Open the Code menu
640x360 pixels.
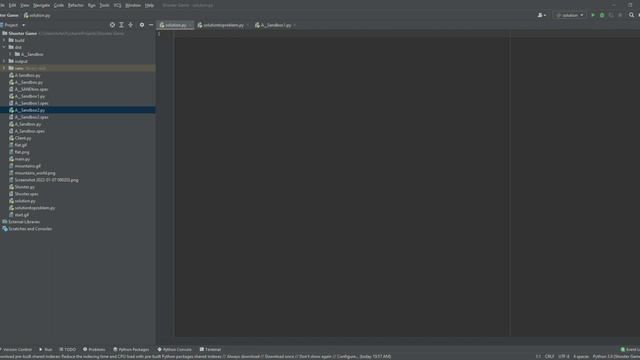click(x=59, y=5)
